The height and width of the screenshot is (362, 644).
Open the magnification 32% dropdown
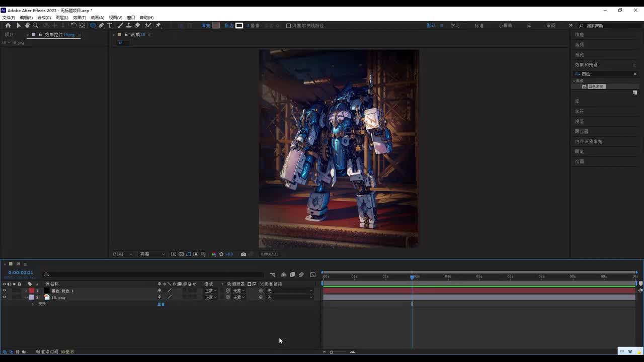tap(123, 254)
